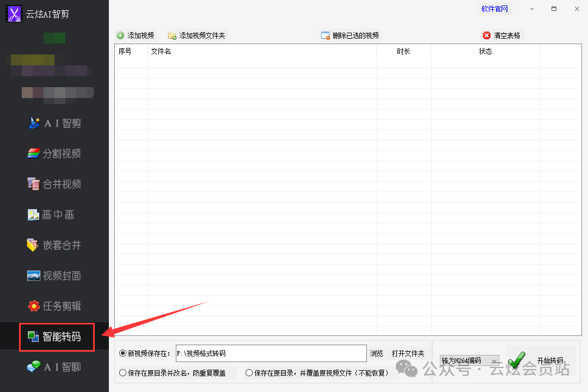Click the 清空表格 button label
The image size is (588, 392).
[507, 35]
